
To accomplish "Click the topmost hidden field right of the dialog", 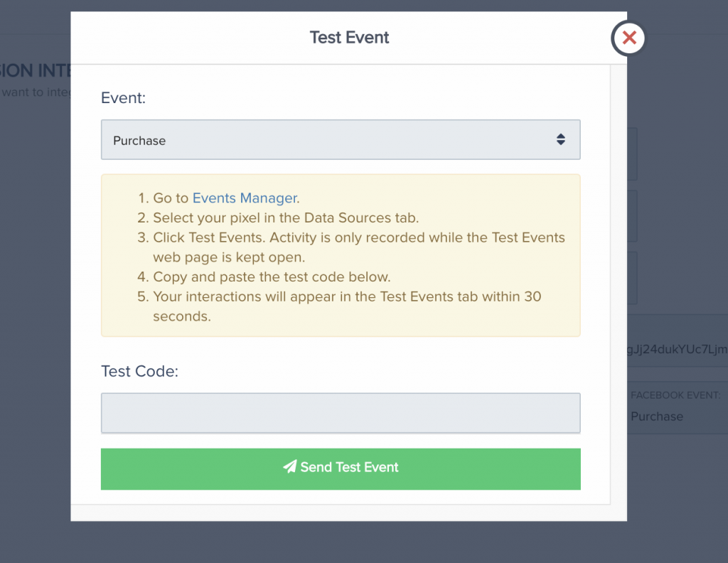I will point(633,154).
